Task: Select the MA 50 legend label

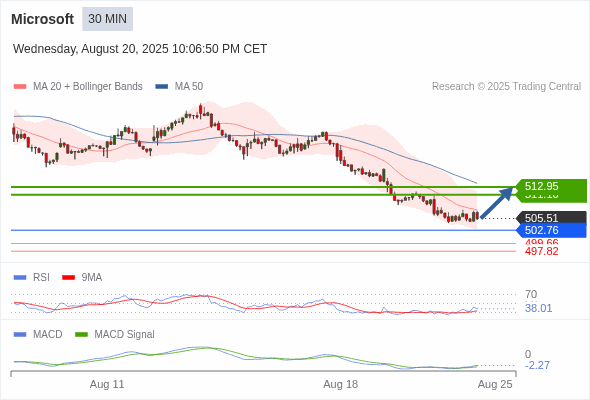Action: [x=189, y=87]
